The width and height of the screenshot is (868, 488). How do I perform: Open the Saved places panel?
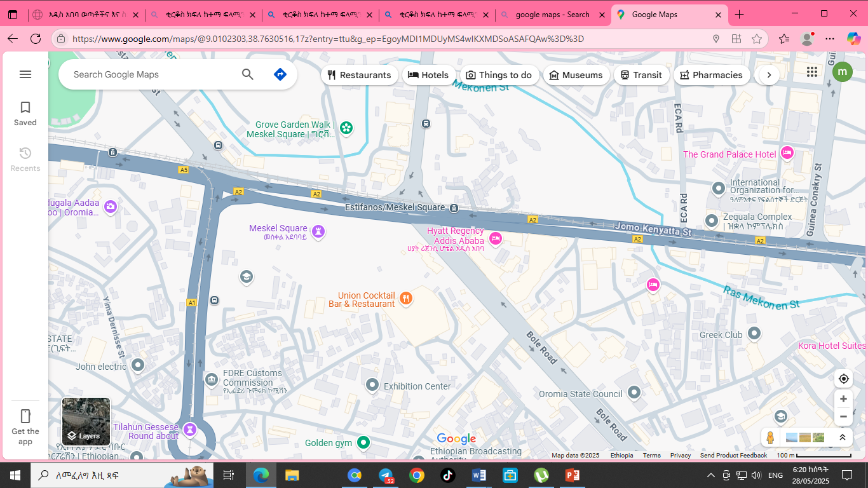(x=25, y=114)
